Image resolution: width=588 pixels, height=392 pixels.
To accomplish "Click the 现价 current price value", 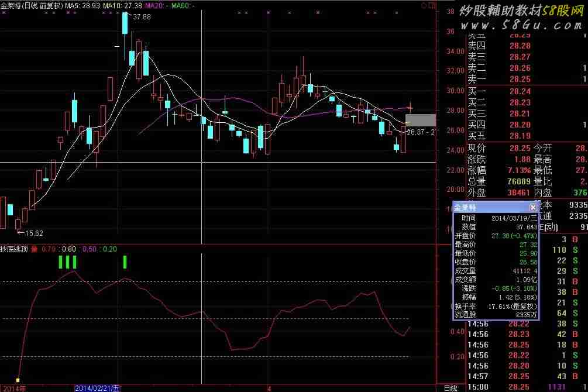I will [520, 149].
